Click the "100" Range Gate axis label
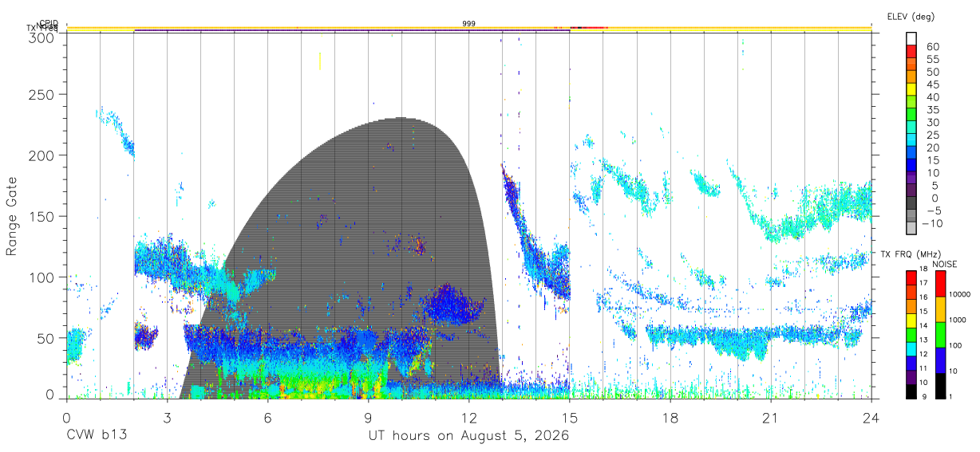980x452 pixels. [42, 277]
